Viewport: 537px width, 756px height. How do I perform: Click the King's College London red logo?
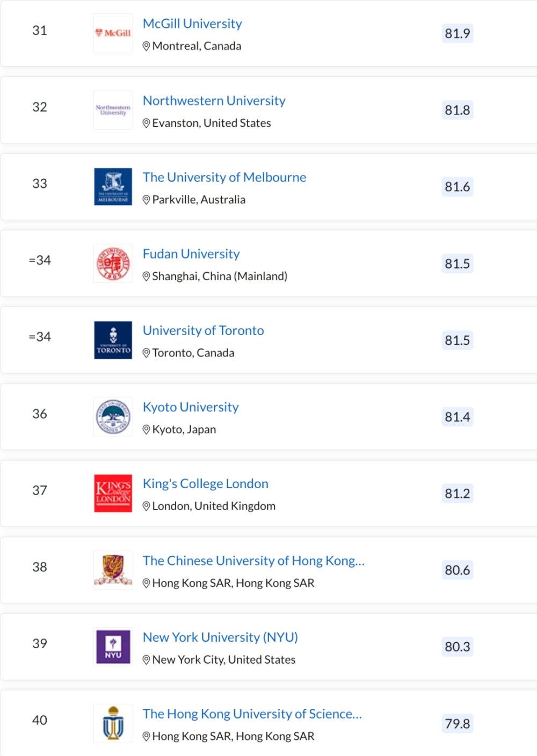113,493
